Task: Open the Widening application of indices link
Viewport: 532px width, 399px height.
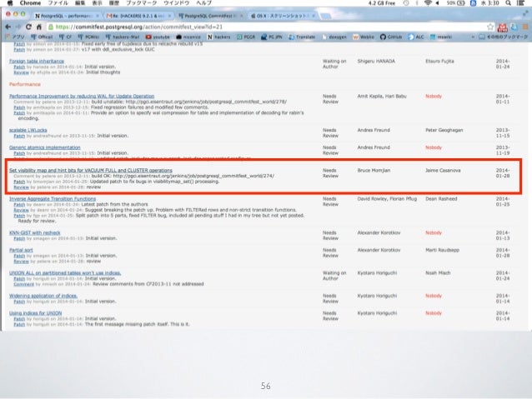Action: (x=43, y=296)
